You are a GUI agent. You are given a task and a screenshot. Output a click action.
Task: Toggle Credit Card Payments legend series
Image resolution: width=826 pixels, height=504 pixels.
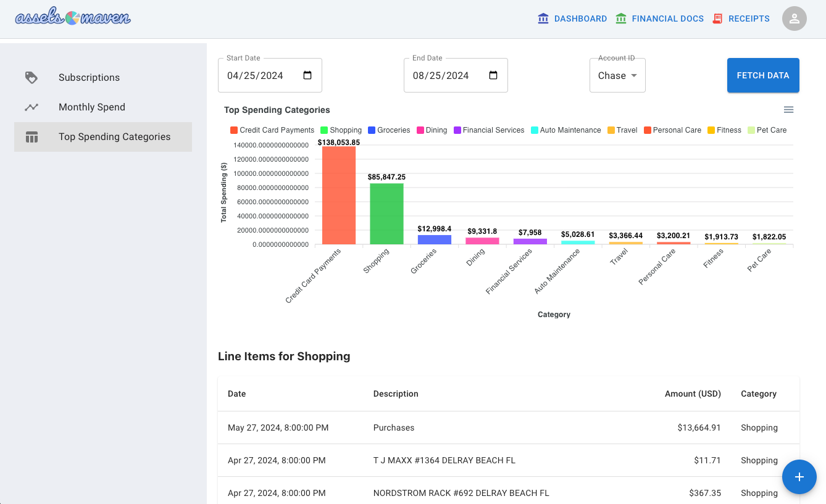[272, 130]
